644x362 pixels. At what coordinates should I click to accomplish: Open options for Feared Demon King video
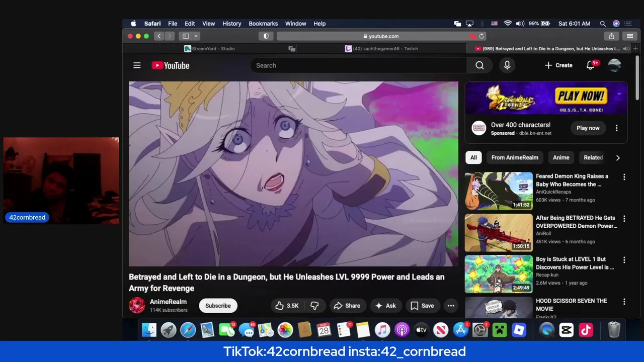(624, 177)
